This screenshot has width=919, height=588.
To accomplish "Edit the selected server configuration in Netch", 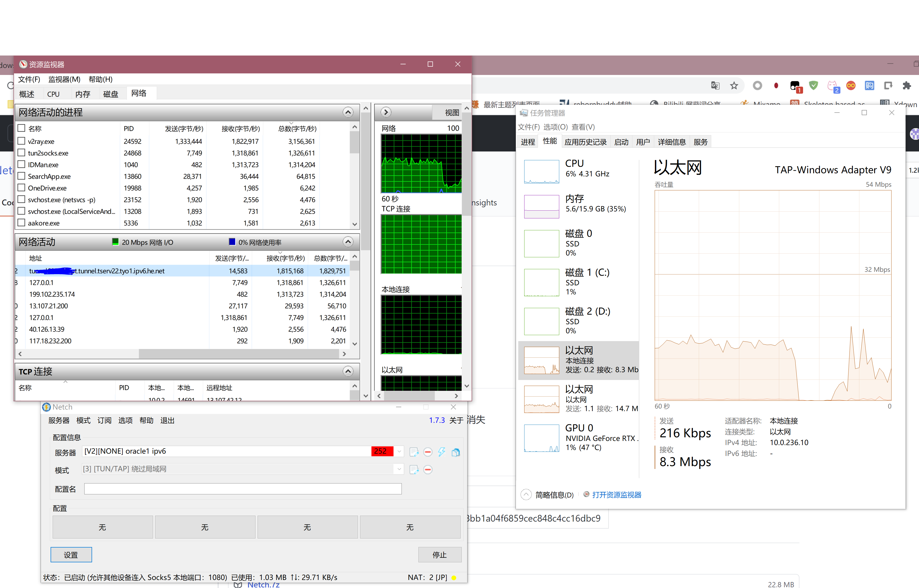I will 414,452.
